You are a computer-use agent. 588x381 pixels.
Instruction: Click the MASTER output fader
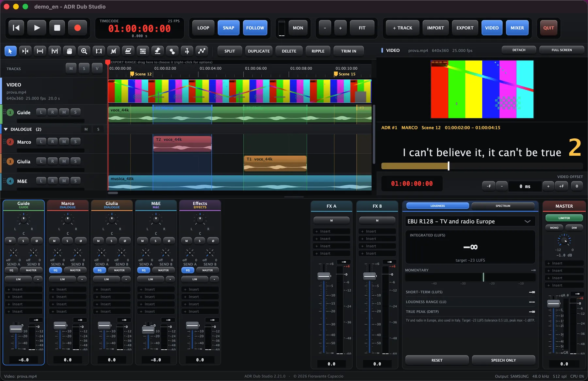pyautogui.click(x=553, y=303)
